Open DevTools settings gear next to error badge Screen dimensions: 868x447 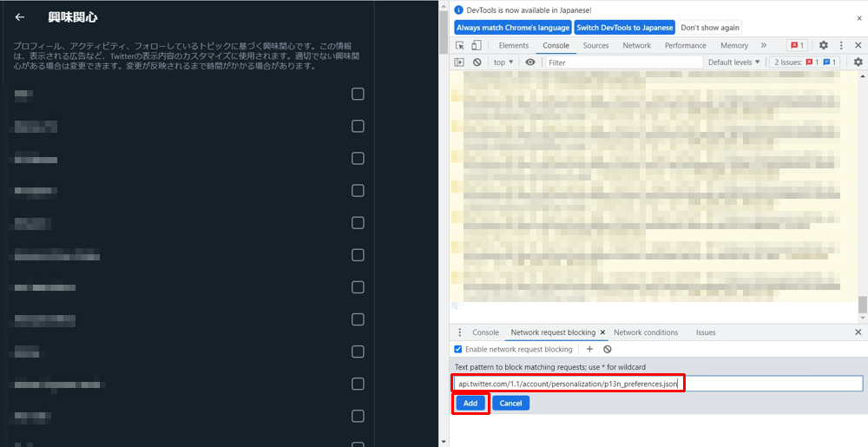point(823,45)
